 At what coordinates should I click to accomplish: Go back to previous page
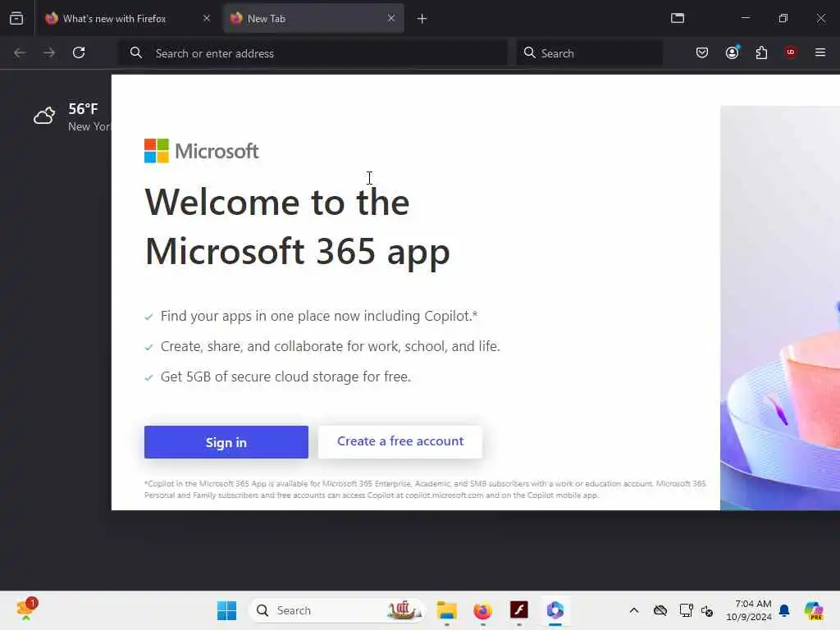tap(20, 52)
